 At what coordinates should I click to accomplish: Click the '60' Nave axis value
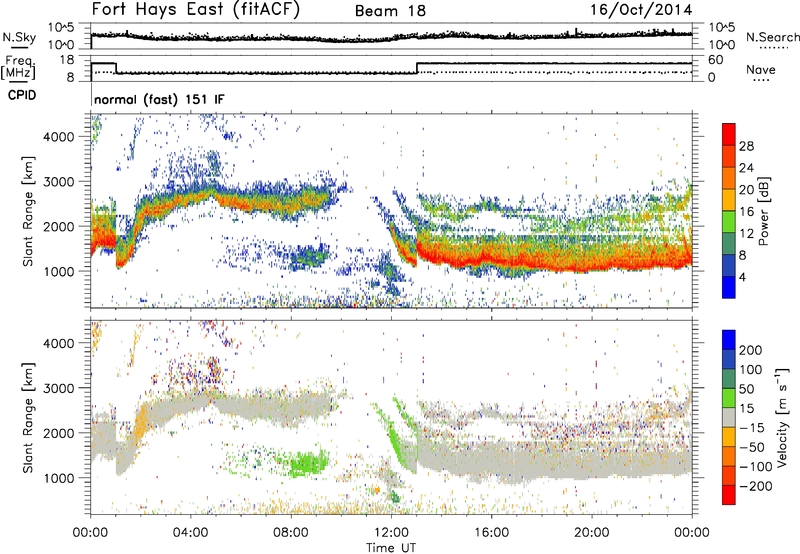click(716, 60)
